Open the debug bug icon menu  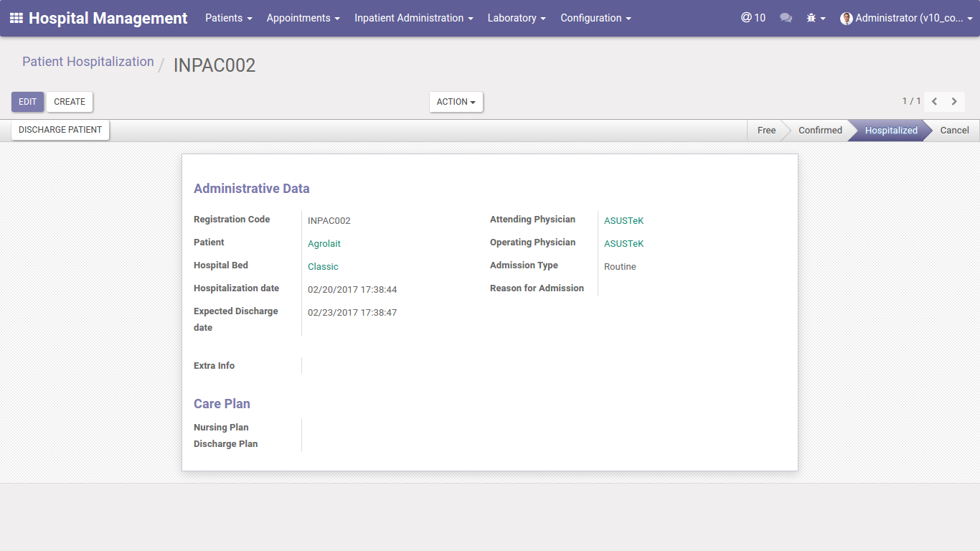[816, 18]
